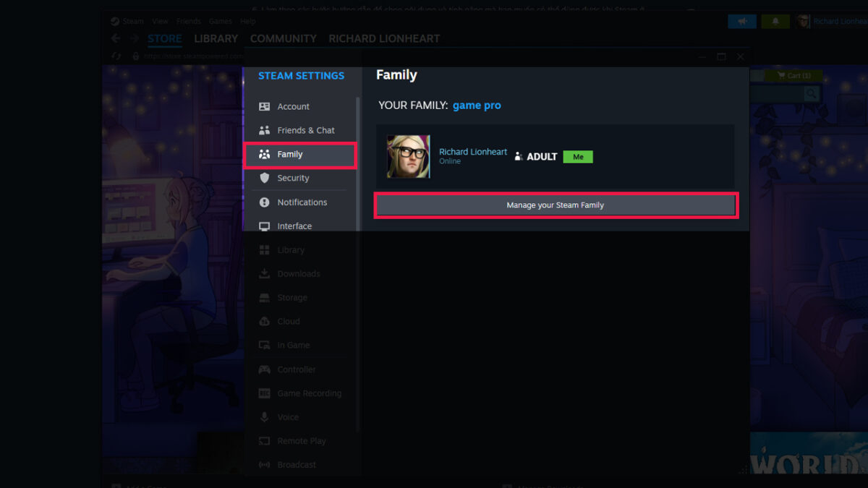This screenshot has height=488, width=868.
Task: Click the page reload icon in Steam
Action: [x=115, y=56]
